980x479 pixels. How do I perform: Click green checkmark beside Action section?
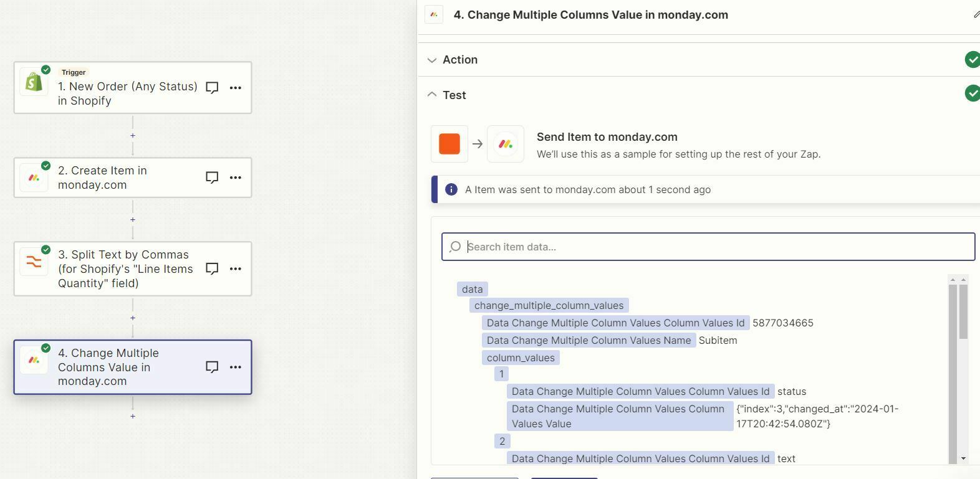tap(972, 60)
